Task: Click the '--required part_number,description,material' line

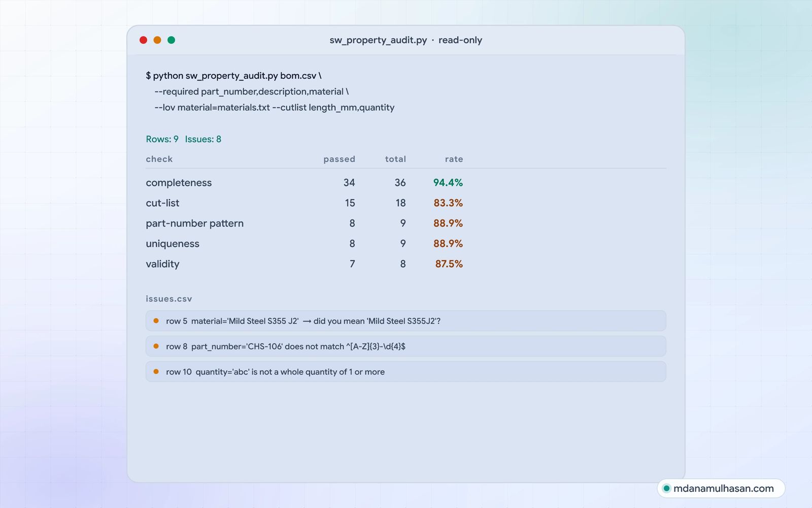Action: (252, 91)
